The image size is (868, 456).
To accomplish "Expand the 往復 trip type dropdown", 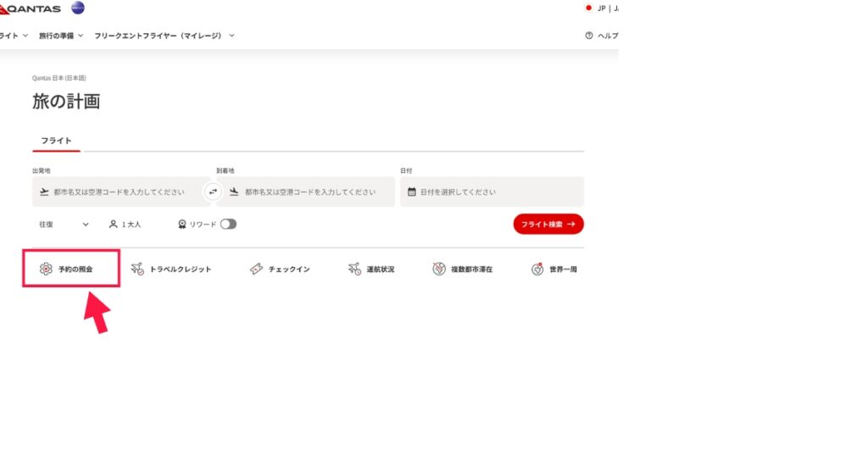I will [64, 225].
